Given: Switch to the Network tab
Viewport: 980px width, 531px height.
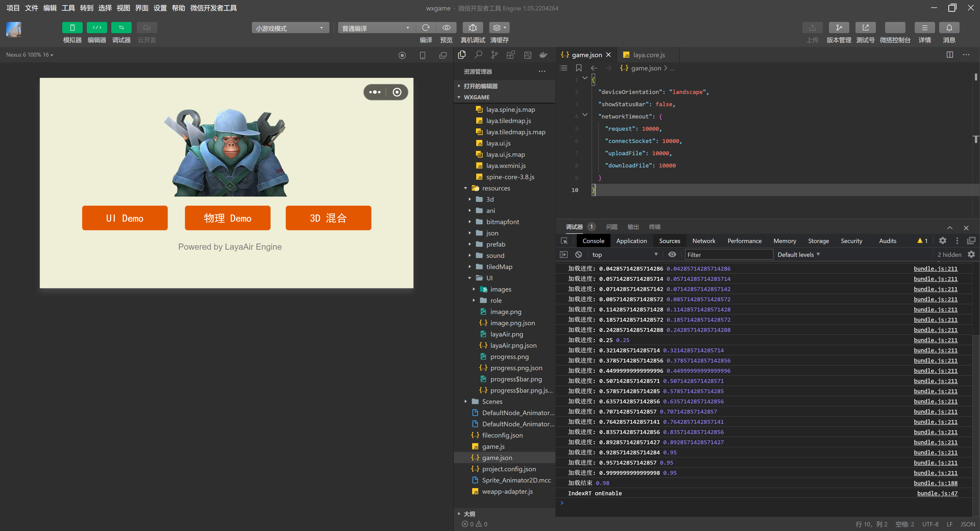Looking at the screenshot, I should (x=703, y=240).
